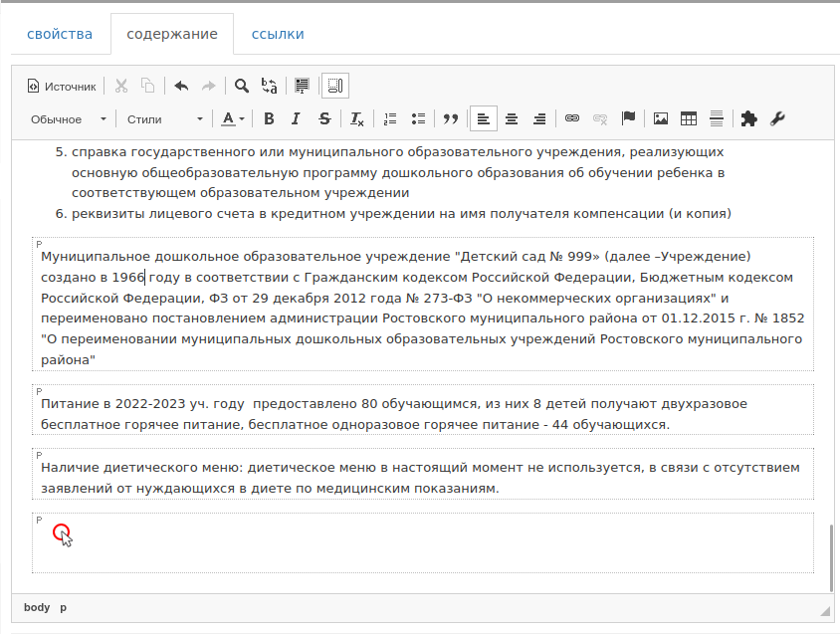Select the p element in path bar

[64, 608]
